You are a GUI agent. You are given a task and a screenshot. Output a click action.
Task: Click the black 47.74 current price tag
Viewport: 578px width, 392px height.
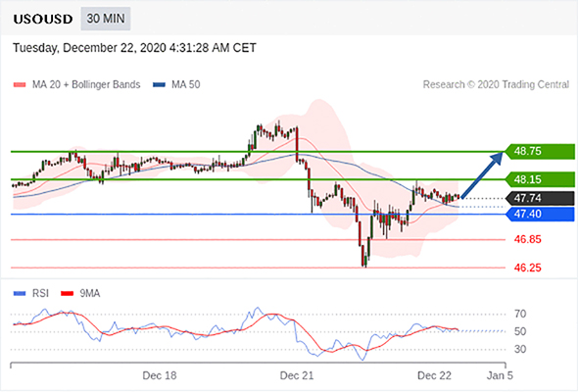pyautogui.click(x=540, y=198)
